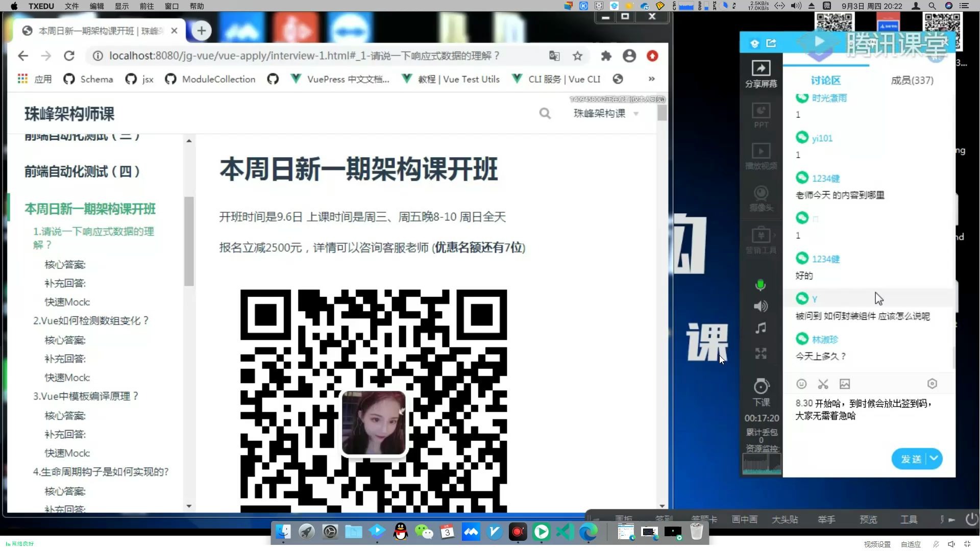The width and height of the screenshot is (980, 551).
Task: Click the 发送 send button
Action: tap(910, 459)
